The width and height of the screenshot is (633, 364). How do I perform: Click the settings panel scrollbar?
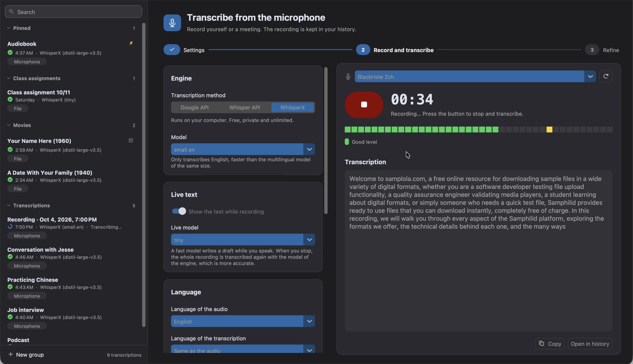[x=326, y=140]
